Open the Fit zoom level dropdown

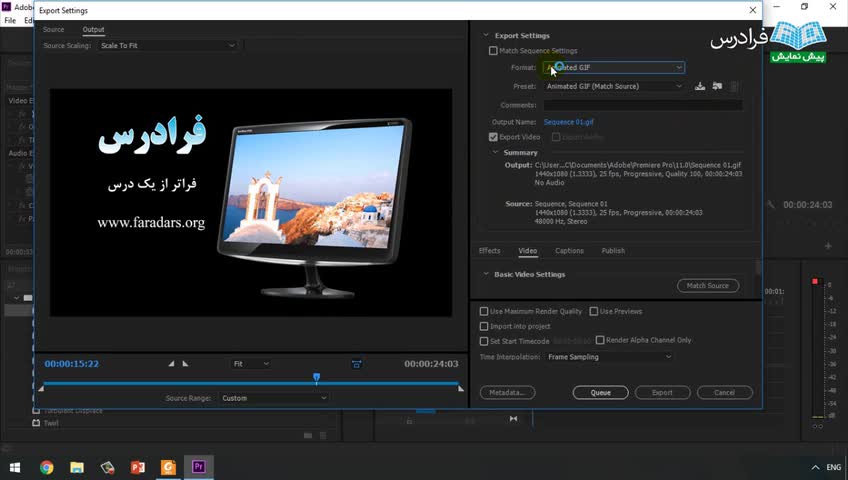point(251,364)
